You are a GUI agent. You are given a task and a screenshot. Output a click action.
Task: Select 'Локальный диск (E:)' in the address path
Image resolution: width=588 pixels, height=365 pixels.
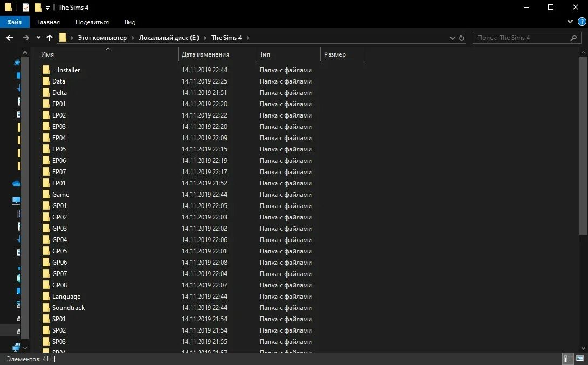coord(169,38)
